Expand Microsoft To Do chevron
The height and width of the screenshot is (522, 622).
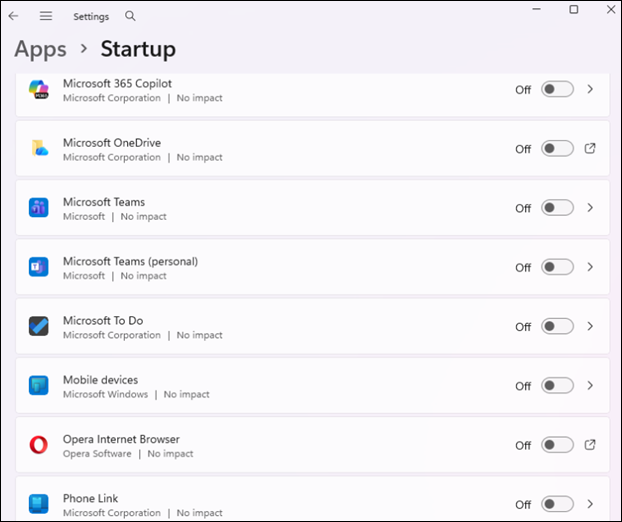[x=590, y=326]
